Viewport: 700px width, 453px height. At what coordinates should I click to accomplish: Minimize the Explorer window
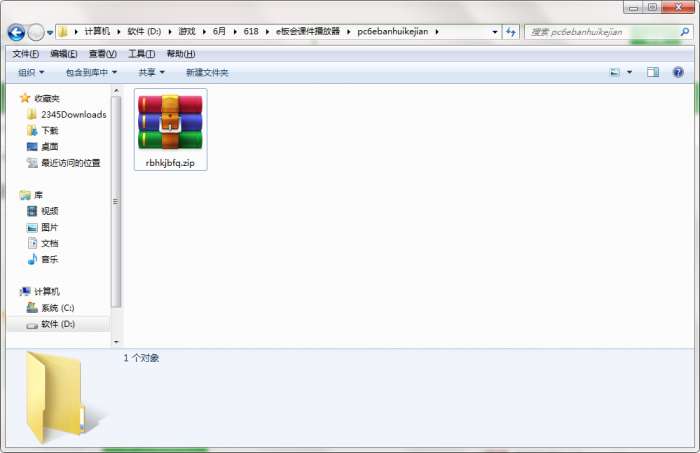coord(633,8)
